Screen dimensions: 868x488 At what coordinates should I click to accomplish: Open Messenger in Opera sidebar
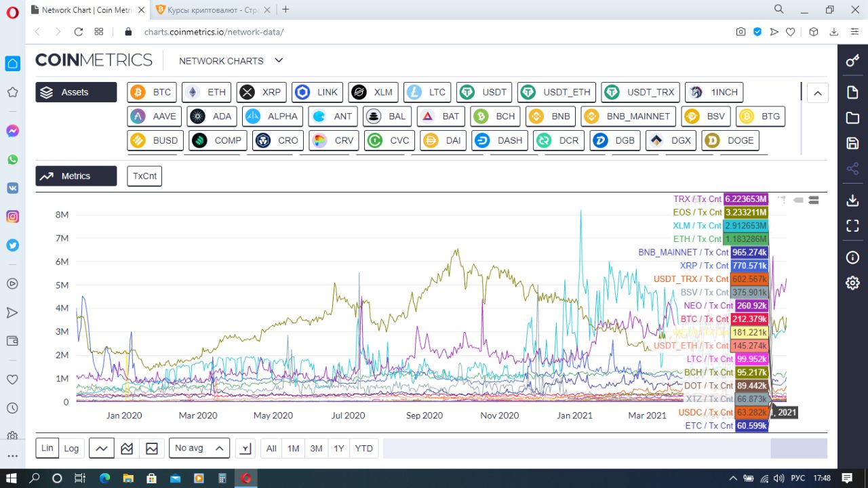coord(12,131)
